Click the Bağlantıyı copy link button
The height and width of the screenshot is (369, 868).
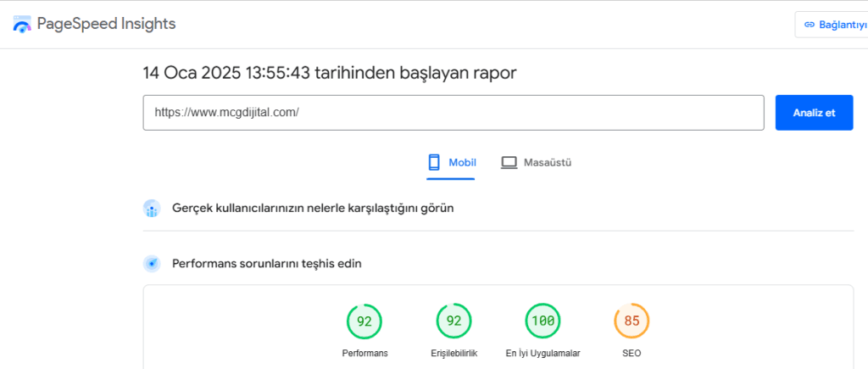pos(831,25)
